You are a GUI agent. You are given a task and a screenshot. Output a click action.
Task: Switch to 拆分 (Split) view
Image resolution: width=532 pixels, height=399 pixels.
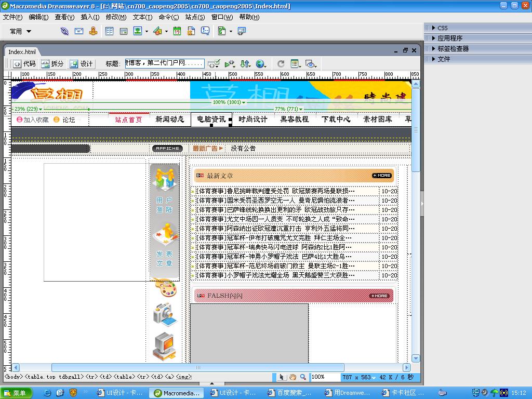pos(52,64)
